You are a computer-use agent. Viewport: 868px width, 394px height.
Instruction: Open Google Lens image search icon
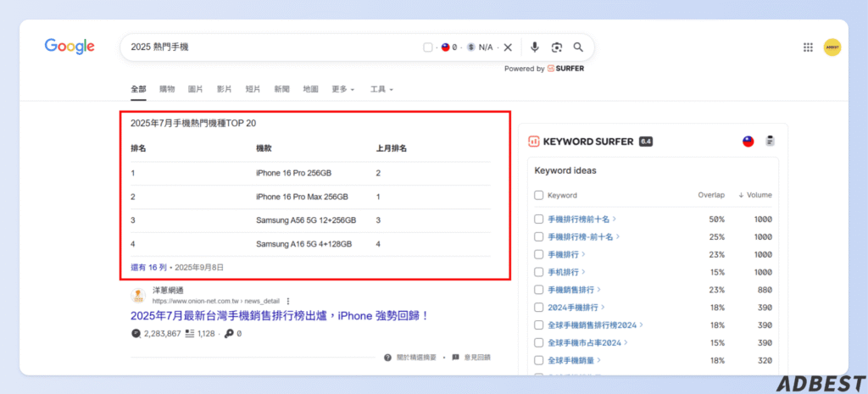click(x=557, y=47)
